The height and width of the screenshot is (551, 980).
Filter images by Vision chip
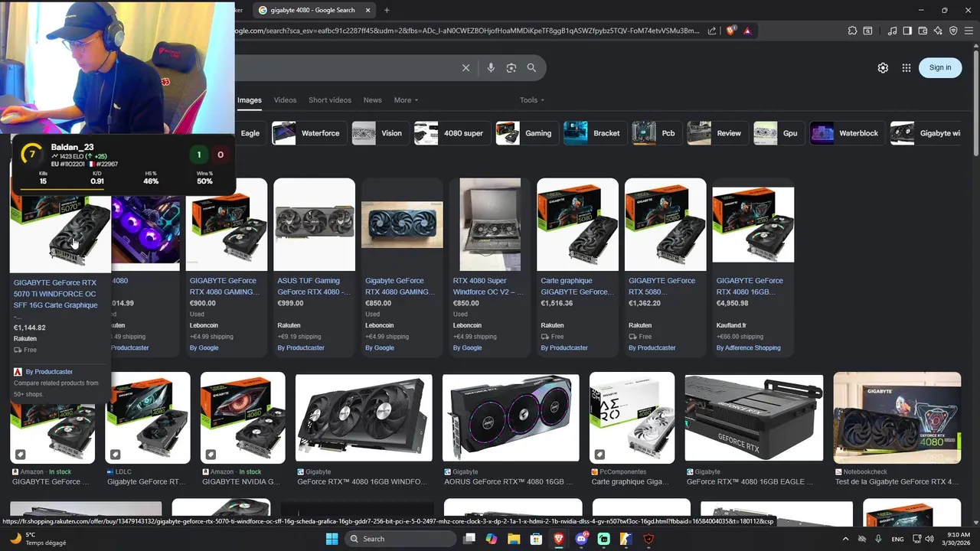[x=380, y=133]
